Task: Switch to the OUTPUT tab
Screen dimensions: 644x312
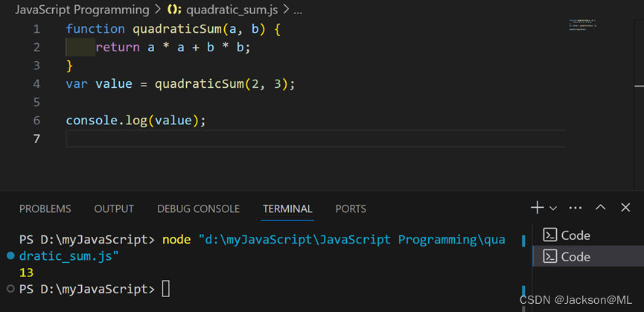Action: tap(114, 209)
